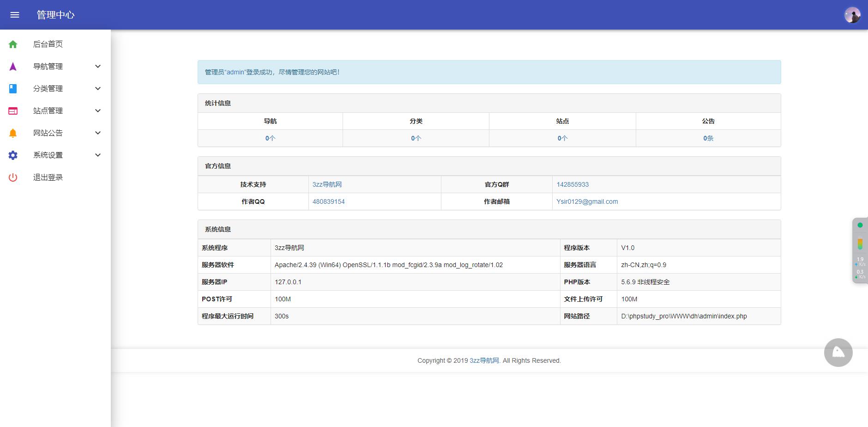868x427 pixels.
Task: Click the 服务器语言 value zh-CN
Action: pyautogui.click(x=644, y=265)
